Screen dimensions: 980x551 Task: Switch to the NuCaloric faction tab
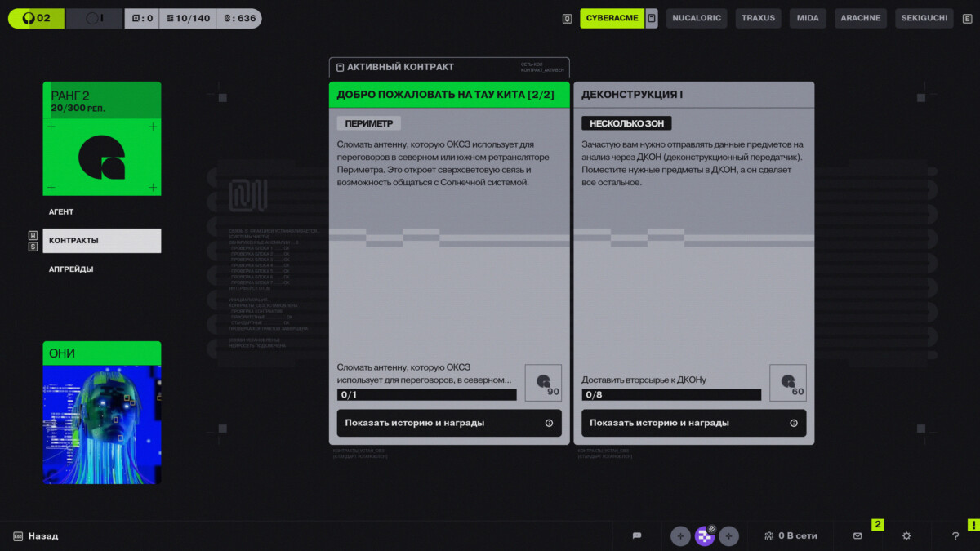pyautogui.click(x=696, y=18)
